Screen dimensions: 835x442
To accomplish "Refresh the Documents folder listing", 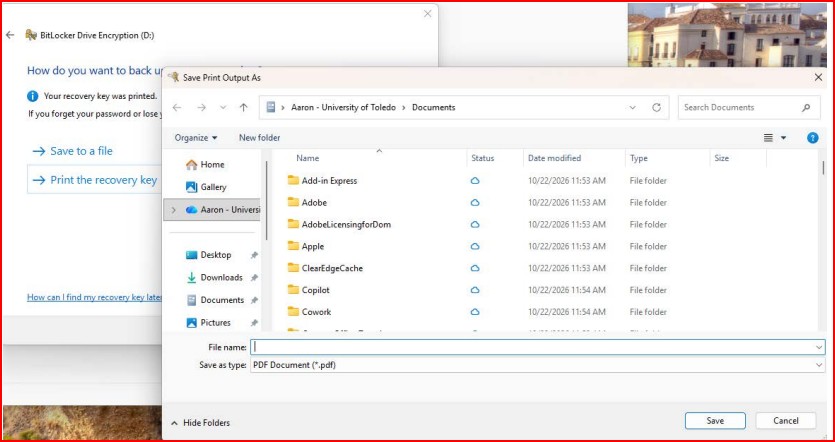I will tap(657, 108).
